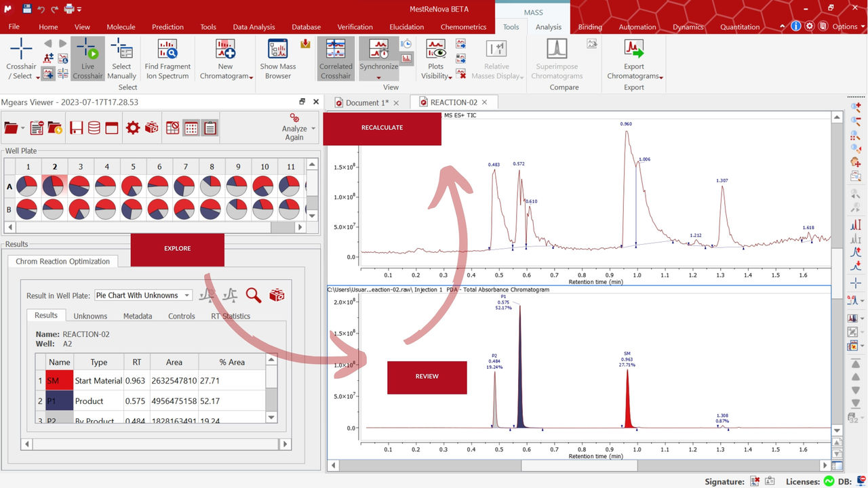Click the Select Manually tool
Viewport: 868px width, 488px height.
click(x=121, y=58)
